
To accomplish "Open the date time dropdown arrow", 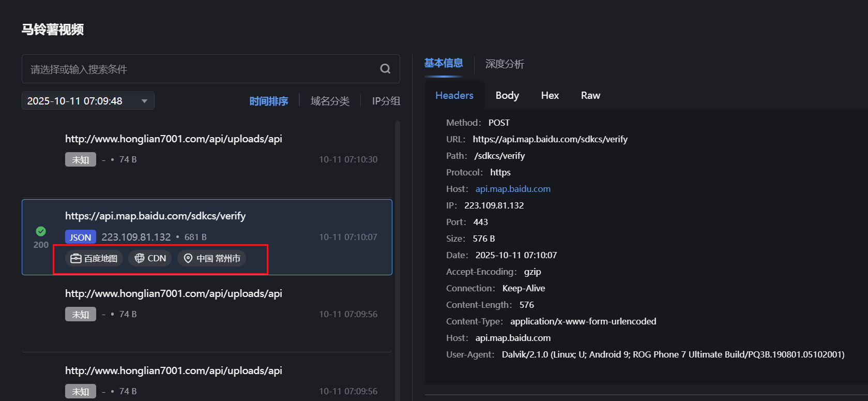I will point(145,101).
